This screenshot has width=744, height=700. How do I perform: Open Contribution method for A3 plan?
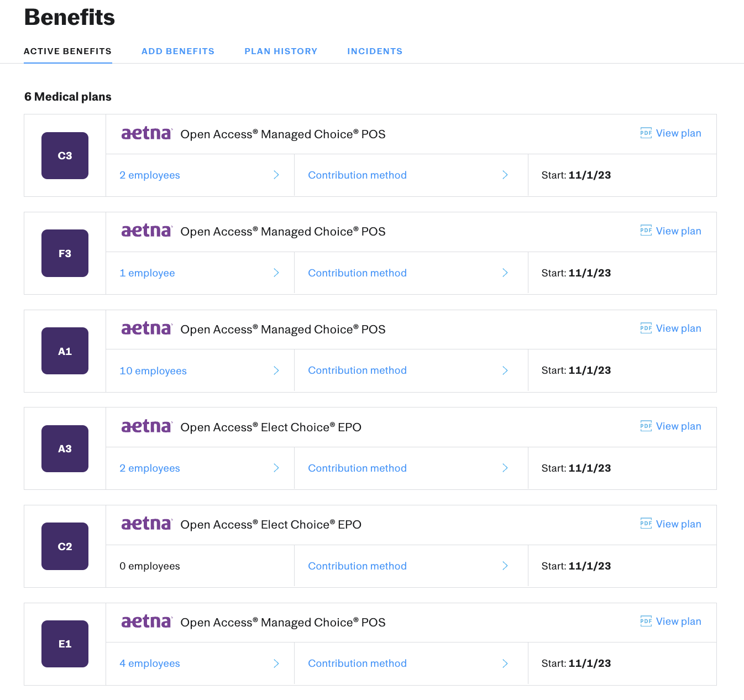click(x=357, y=468)
